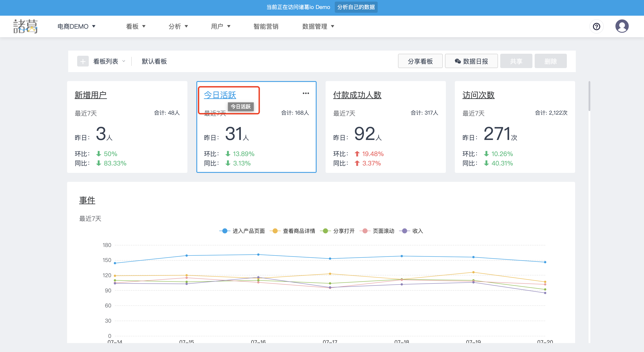Open the 分析 navigation menu

(178, 26)
